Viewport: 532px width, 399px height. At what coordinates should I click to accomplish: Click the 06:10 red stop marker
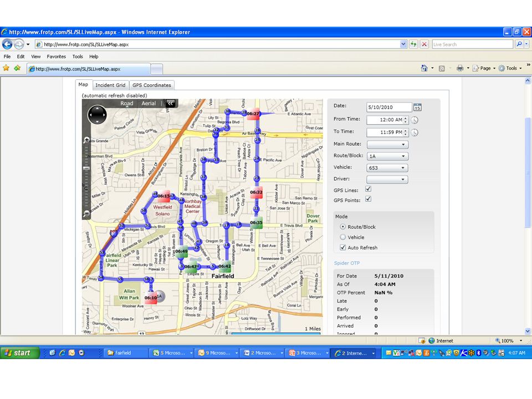[x=151, y=298]
